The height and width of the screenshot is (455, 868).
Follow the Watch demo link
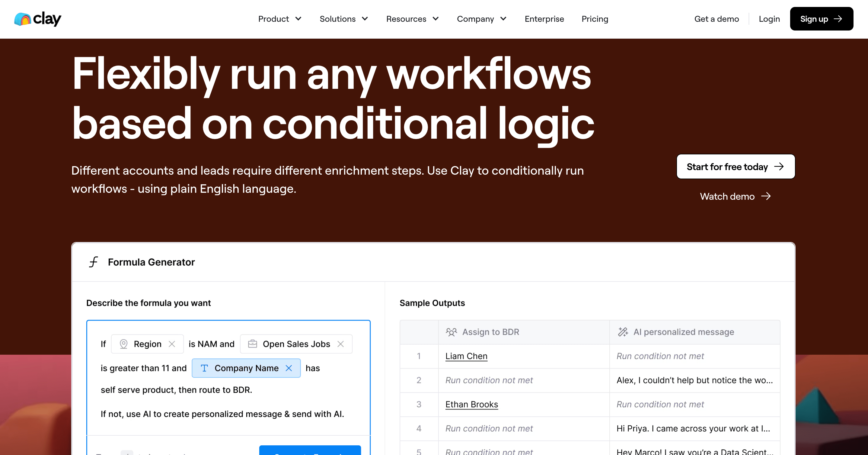(x=735, y=196)
